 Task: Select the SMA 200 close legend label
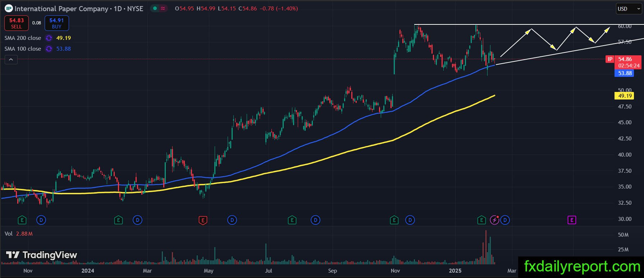tap(23, 38)
